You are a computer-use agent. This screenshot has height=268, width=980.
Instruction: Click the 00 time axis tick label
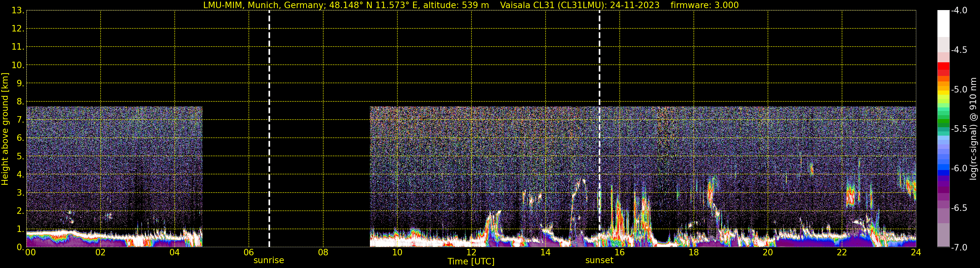pos(30,252)
